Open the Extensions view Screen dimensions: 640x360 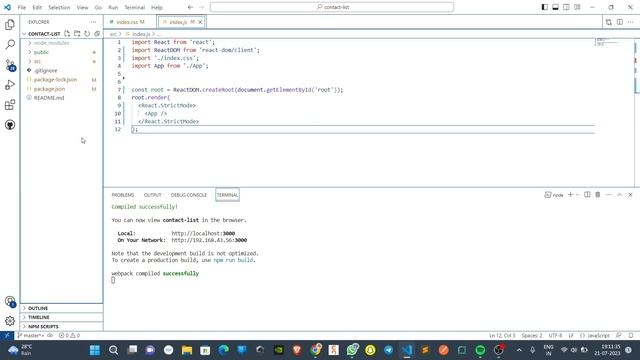point(10,105)
